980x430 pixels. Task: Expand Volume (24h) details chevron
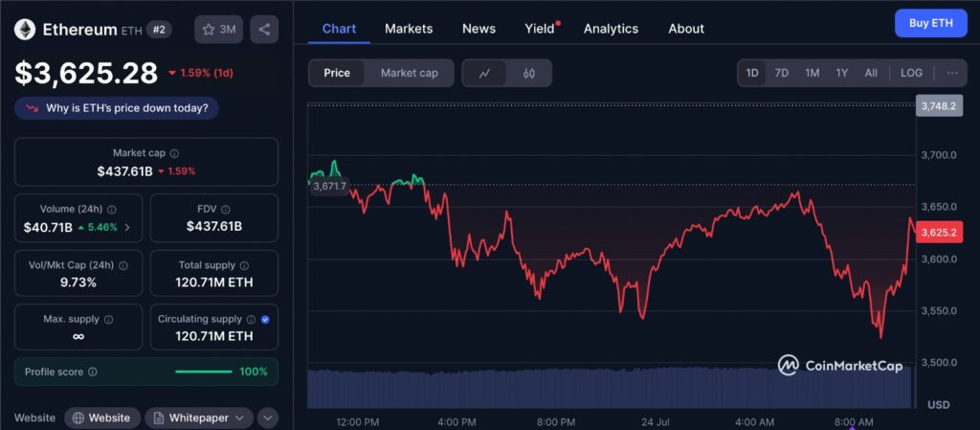click(127, 228)
